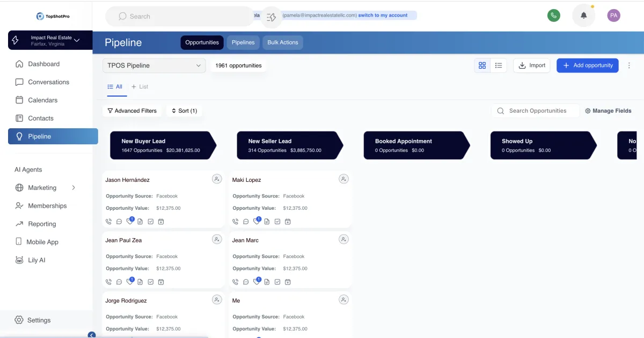
Task: Open the Sort (1) dropdown
Action: (184, 111)
